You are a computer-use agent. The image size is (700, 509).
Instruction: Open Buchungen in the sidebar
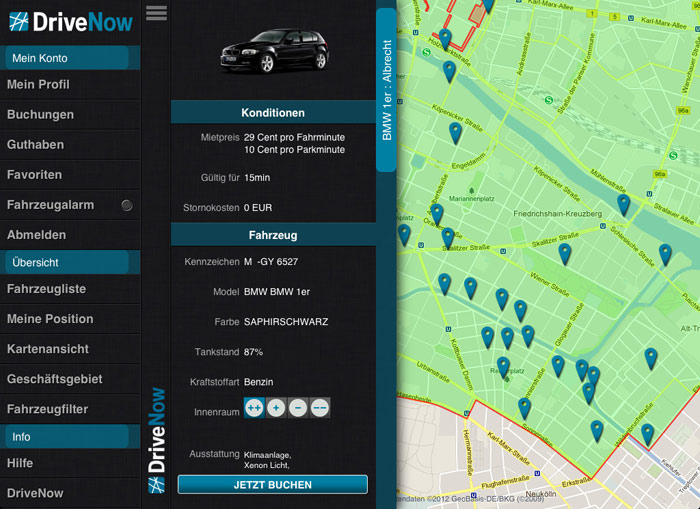[x=70, y=115]
